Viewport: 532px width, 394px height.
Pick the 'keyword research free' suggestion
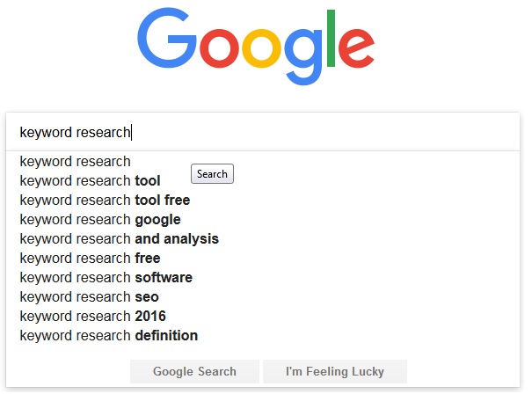click(90, 258)
